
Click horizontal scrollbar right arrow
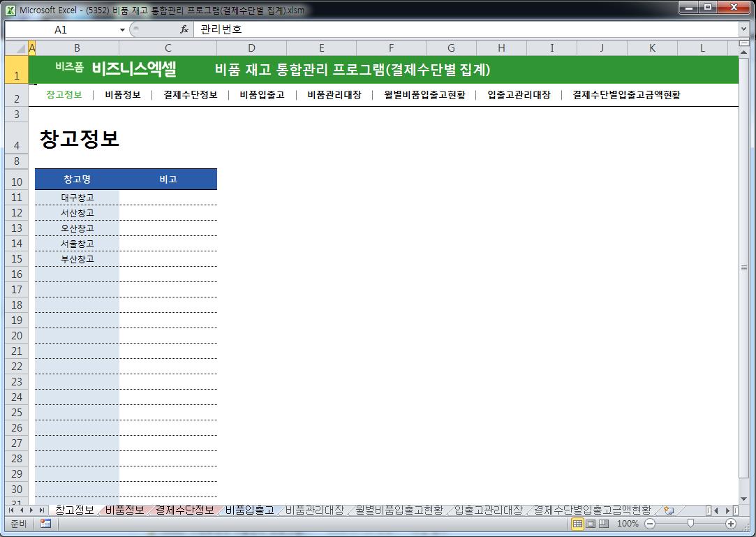tap(727, 510)
